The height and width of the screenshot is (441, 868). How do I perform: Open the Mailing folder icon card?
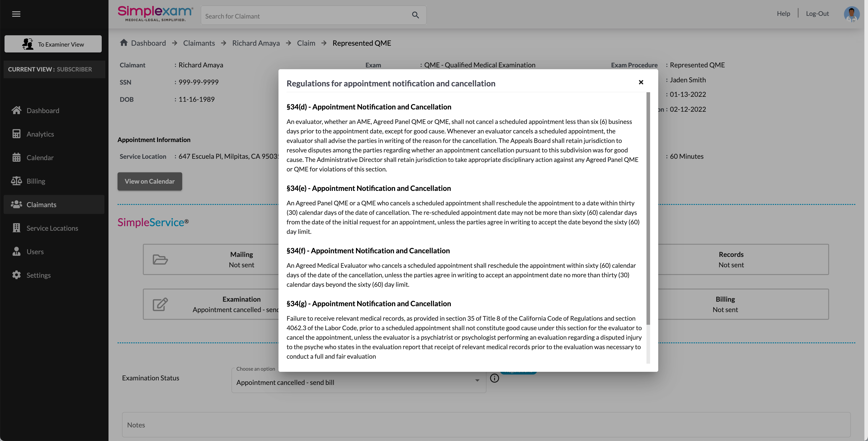pyautogui.click(x=160, y=260)
